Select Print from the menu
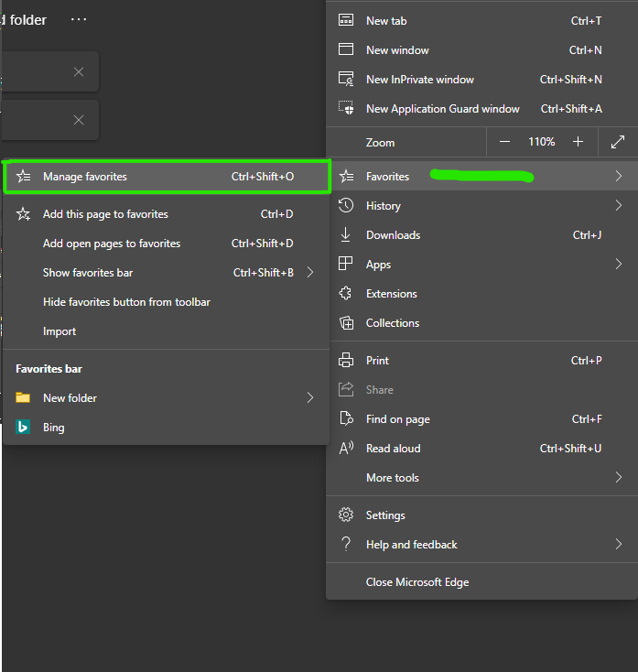This screenshot has width=638, height=672. [x=481, y=361]
